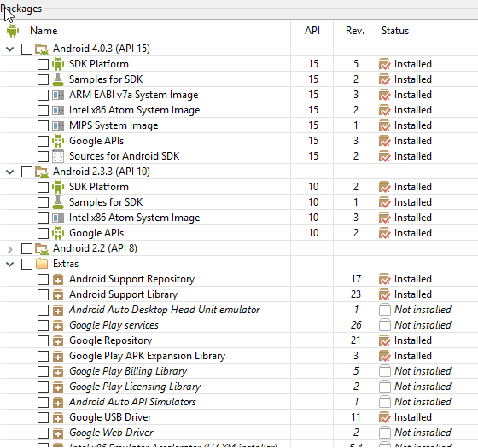Click the Packages section label
Image resolution: width=478 pixels, height=448 pixels.
coord(21,9)
